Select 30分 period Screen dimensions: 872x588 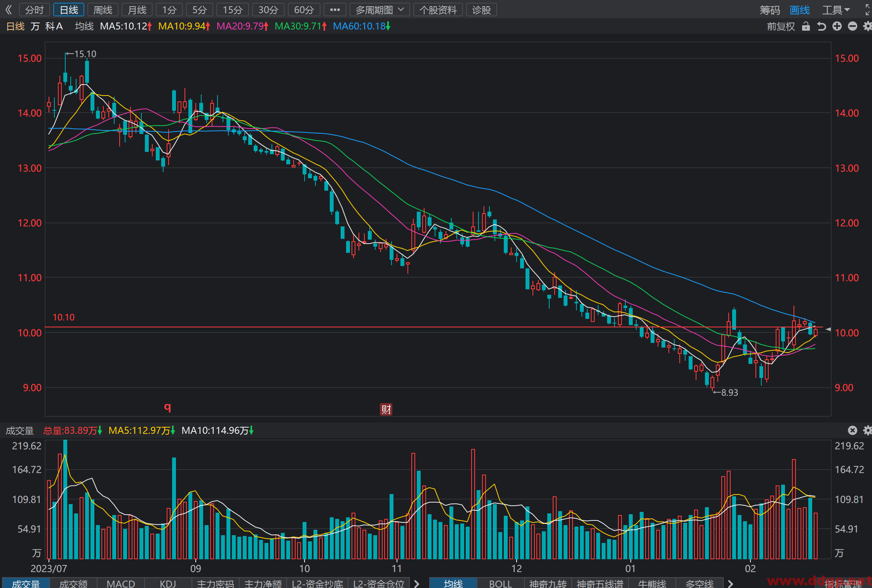pyautogui.click(x=268, y=10)
